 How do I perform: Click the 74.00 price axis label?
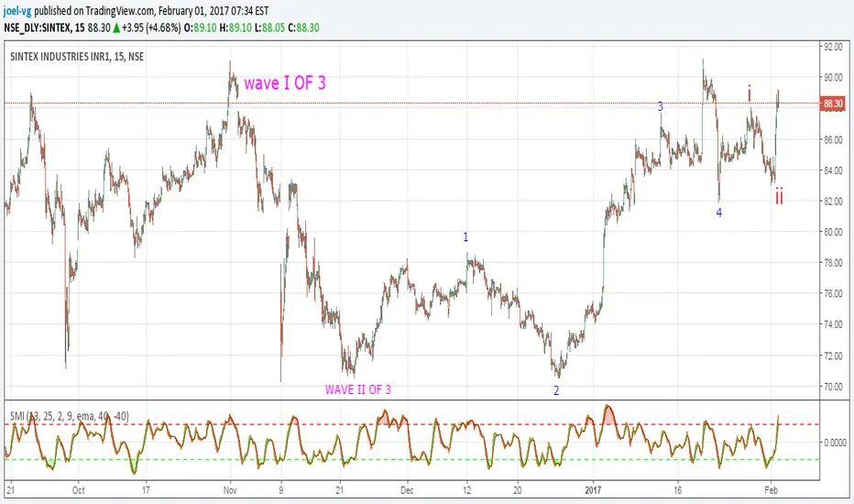pyautogui.click(x=833, y=324)
